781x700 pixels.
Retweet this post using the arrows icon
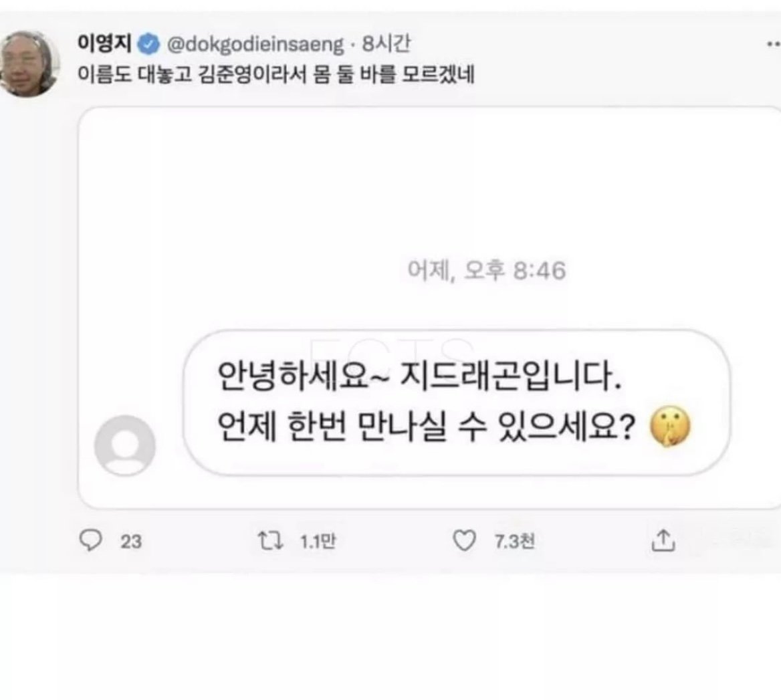[x=270, y=540]
